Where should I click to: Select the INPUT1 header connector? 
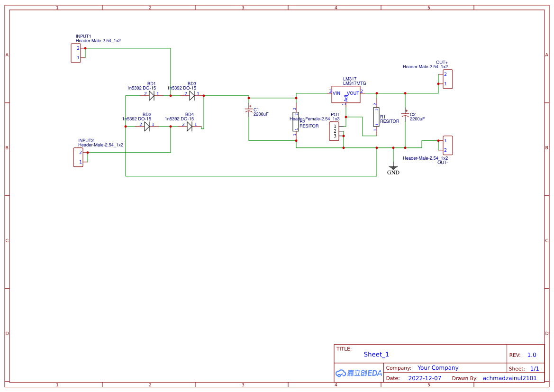pyautogui.click(x=76, y=53)
